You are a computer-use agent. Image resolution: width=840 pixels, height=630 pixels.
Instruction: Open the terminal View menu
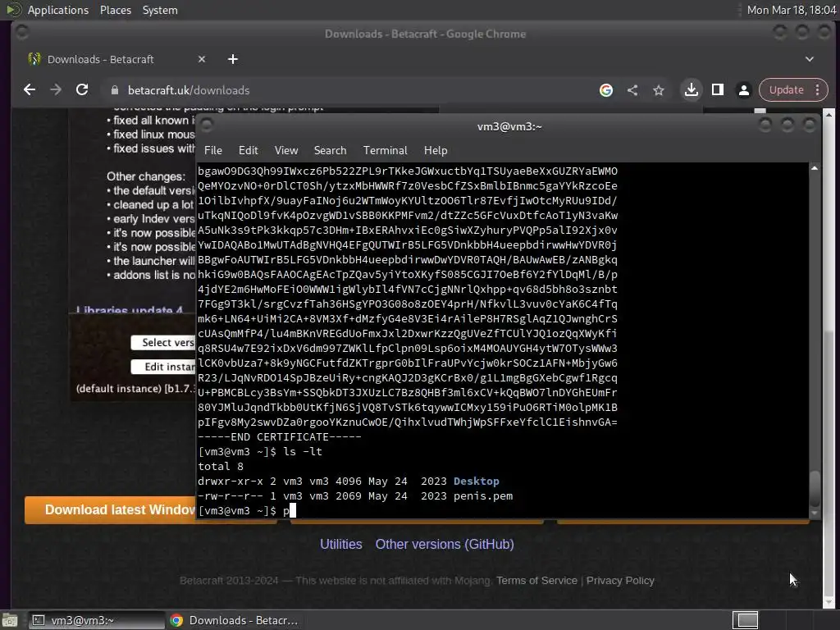286,151
